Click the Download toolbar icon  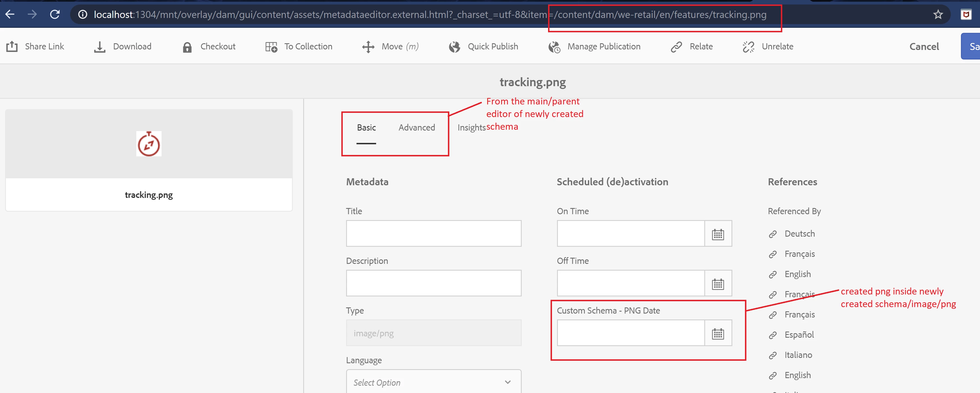100,47
